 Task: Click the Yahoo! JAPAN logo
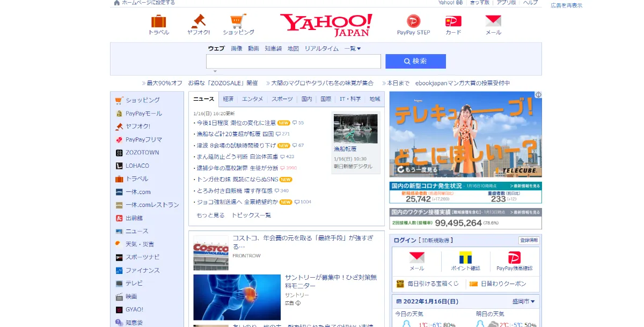(326, 25)
